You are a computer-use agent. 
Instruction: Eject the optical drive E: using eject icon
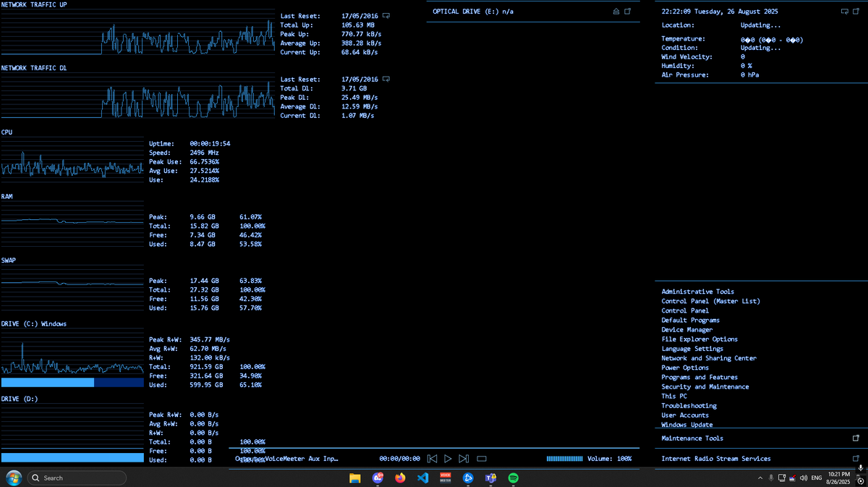(616, 12)
